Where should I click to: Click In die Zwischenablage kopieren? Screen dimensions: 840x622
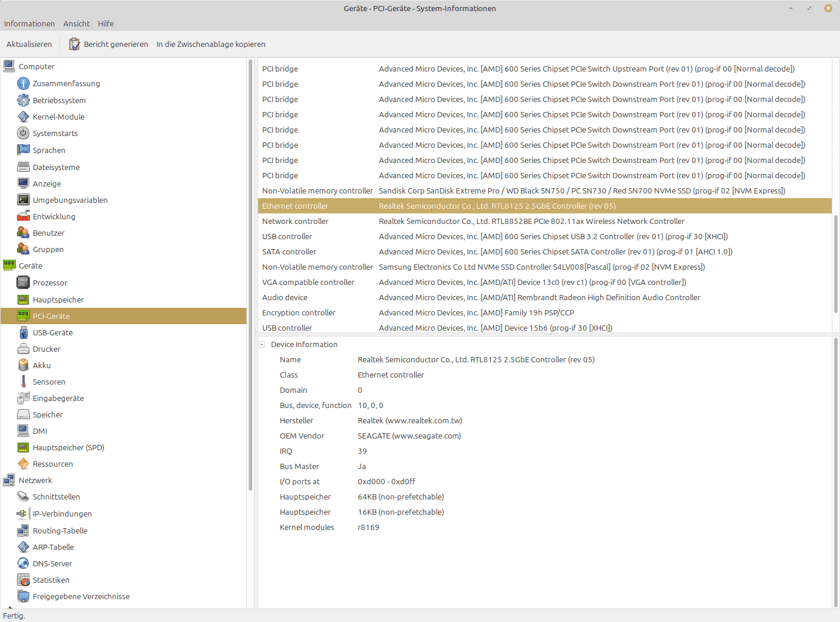(211, 44)
